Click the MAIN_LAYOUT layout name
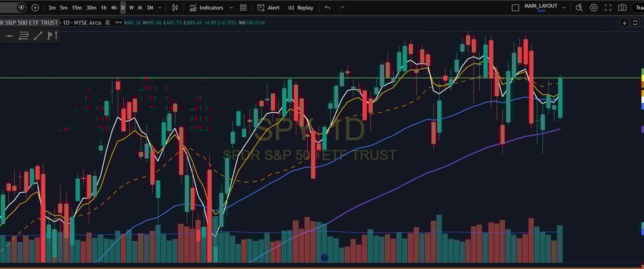This screenshot has width=644, height=269. tap(541, 6)
